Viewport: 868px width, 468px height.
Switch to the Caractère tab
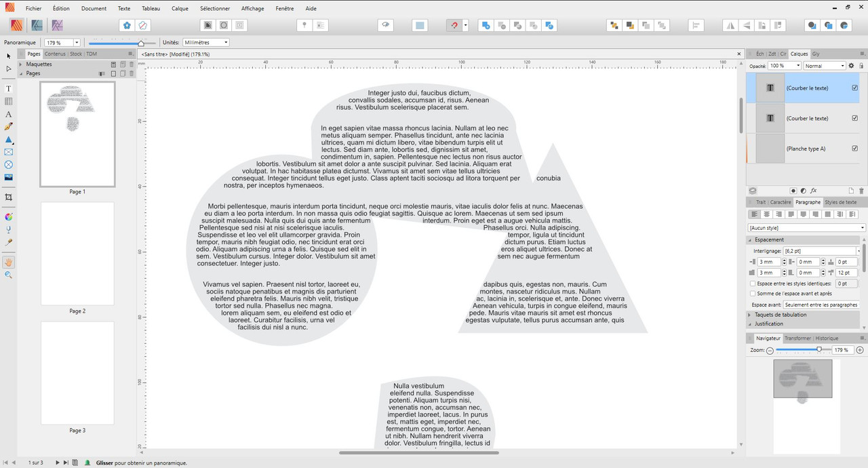click(x=781, y=202)
